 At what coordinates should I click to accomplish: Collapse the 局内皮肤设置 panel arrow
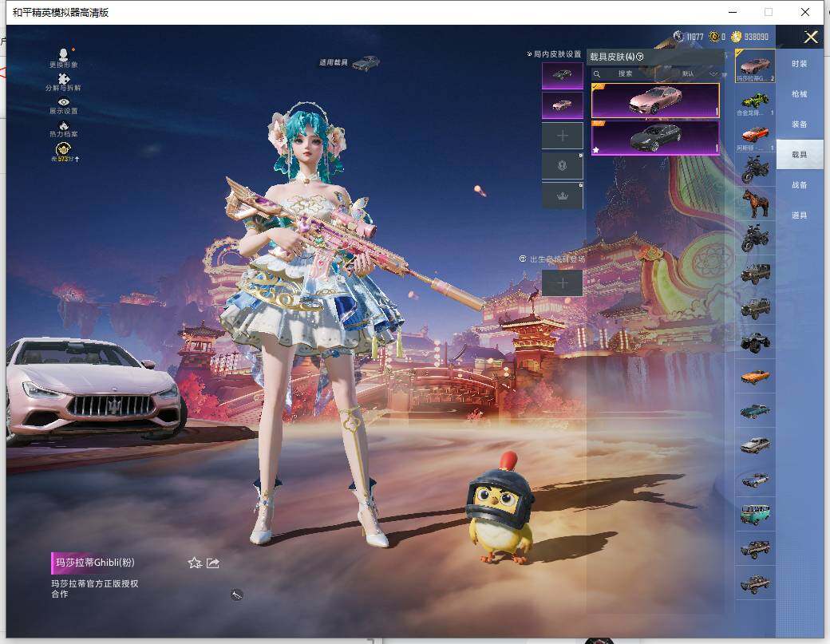coord(529,54)
